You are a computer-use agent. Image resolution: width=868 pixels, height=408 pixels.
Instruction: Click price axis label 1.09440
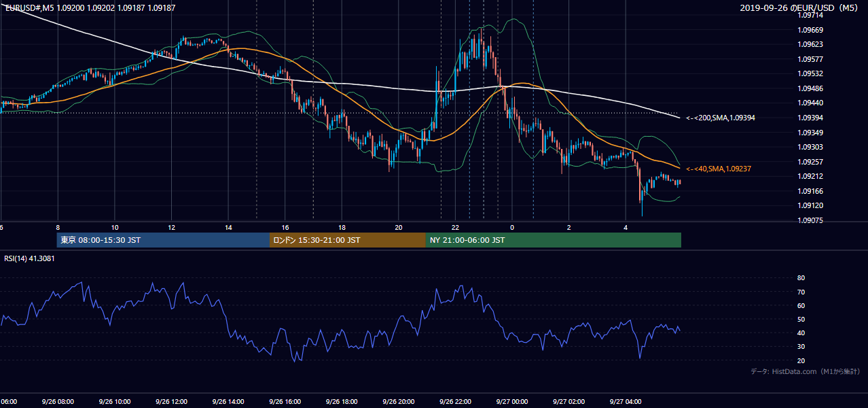pos(810,103)
